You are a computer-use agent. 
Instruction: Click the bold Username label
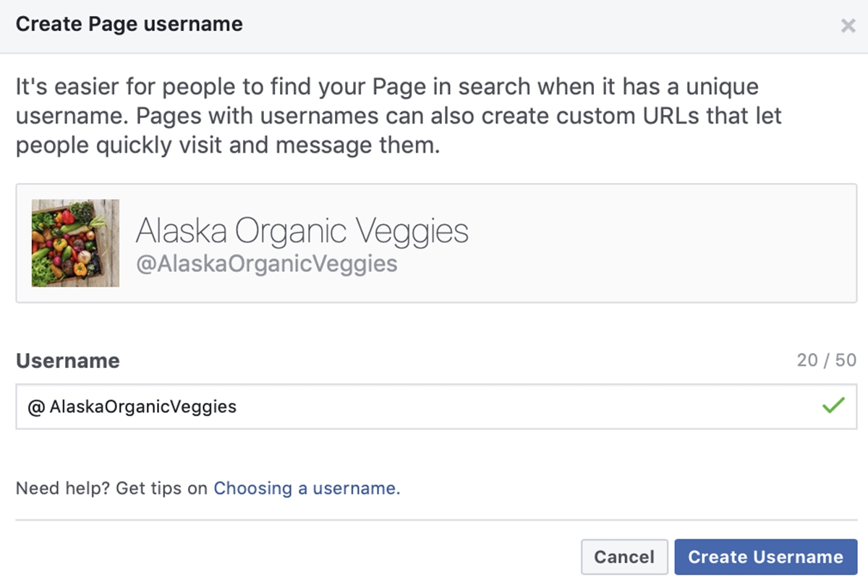(68, 361)
